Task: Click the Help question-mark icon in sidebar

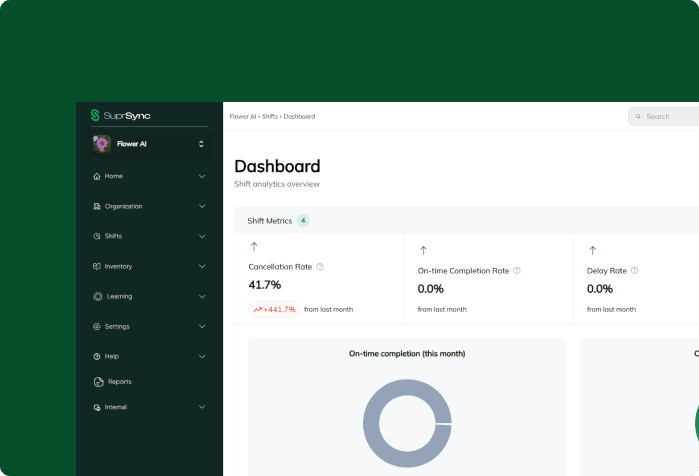Action: [97, 357]
